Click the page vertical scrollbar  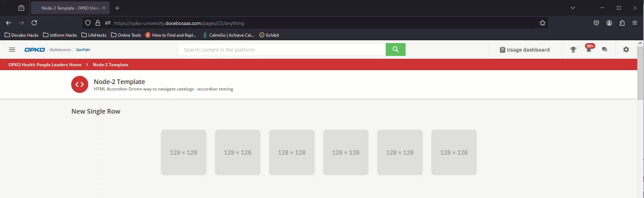(640, 73)
